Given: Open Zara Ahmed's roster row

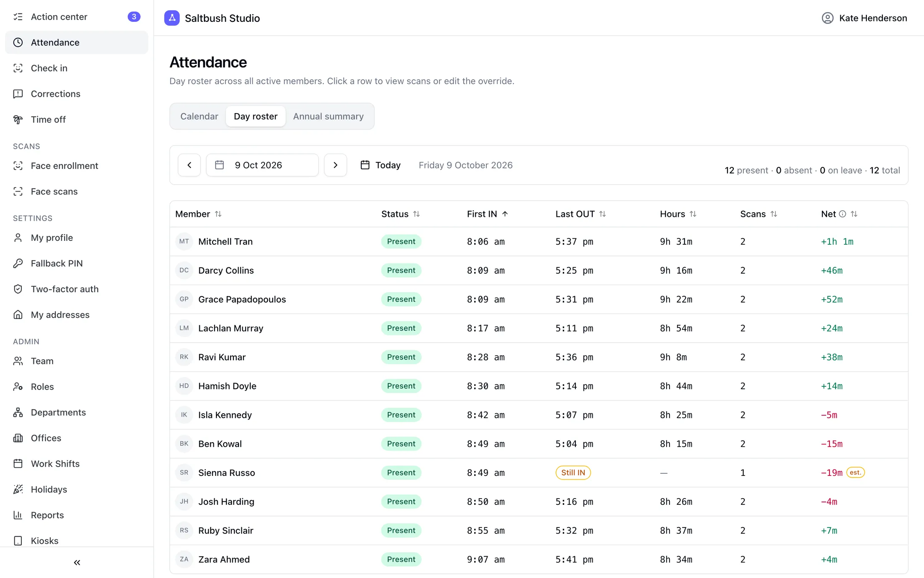Looking at the screenshot, I should (x=538, y=559).
